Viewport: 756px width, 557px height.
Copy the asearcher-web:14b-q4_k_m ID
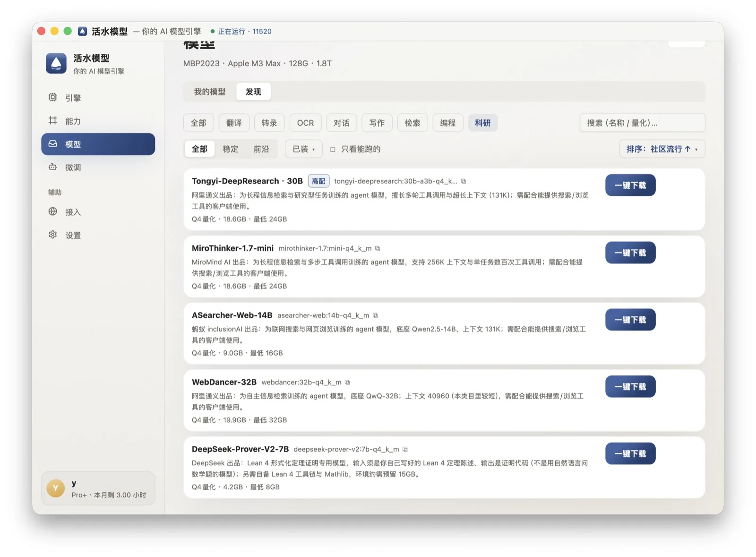375,315
